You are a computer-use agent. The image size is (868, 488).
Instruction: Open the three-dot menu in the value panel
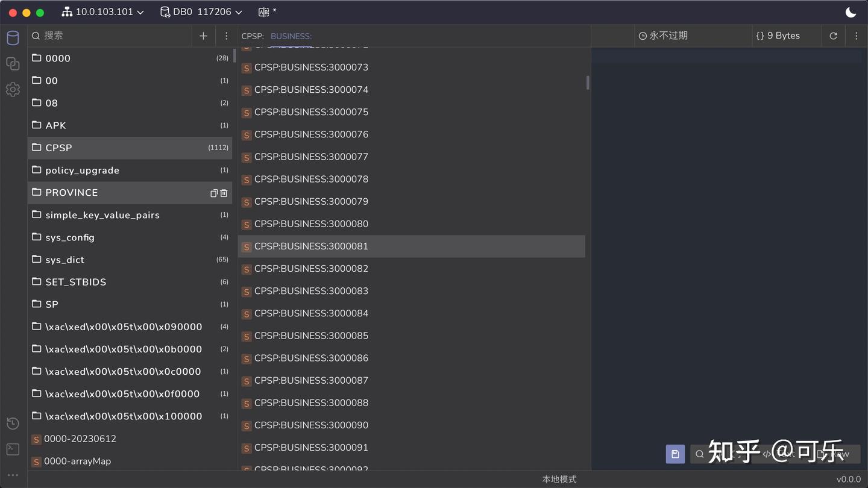click(857, 36)
